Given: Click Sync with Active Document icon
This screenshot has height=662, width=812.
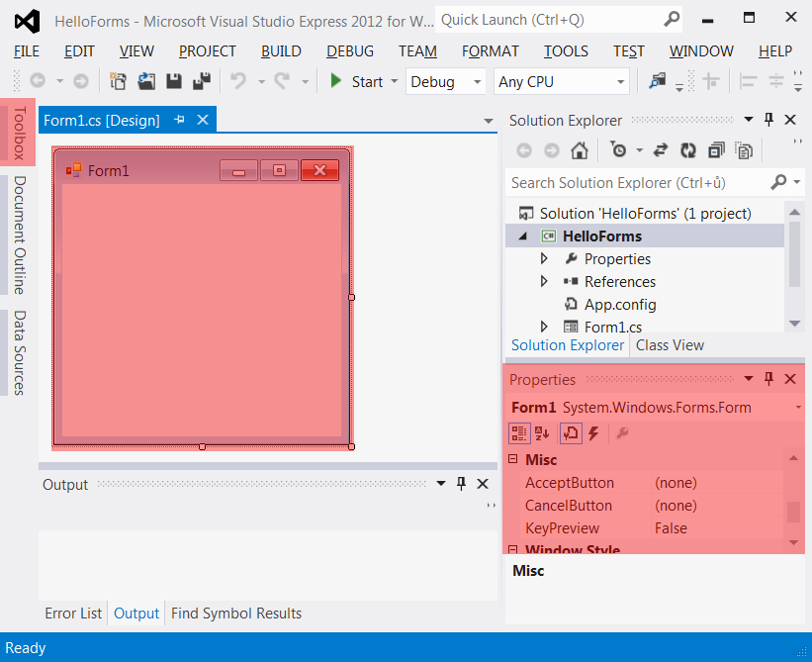Looking at the screenshot, I should [x=660, y=150].
